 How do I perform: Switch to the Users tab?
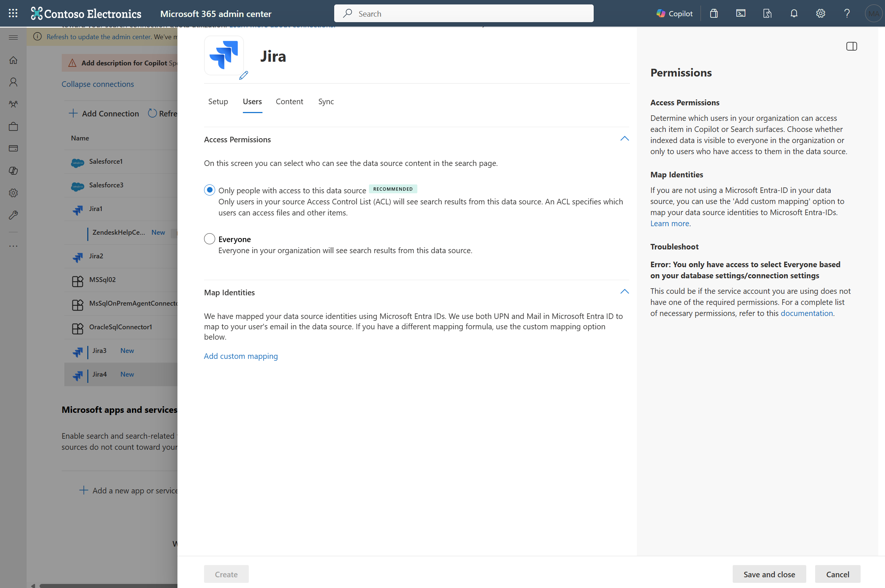click(x=252, y=102)
